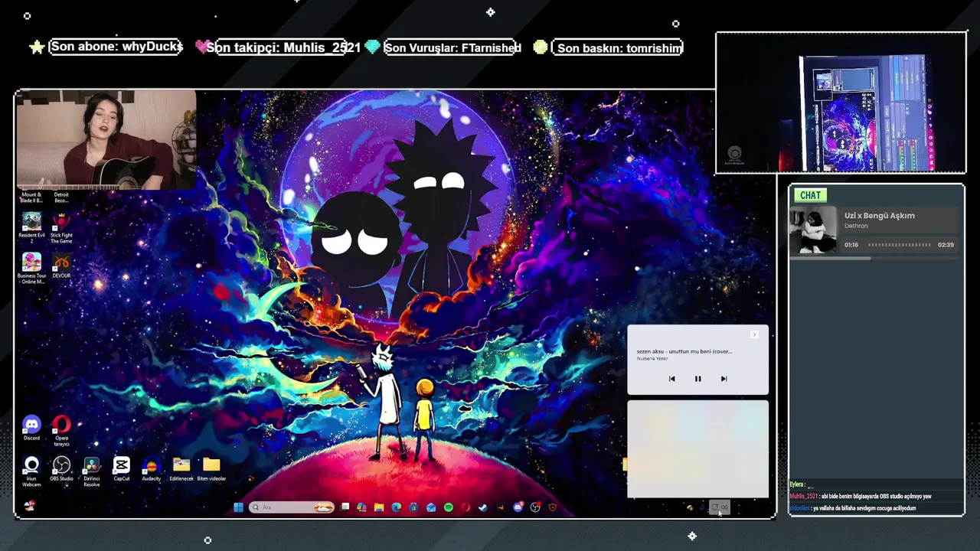Click the Dethron artist name

pyautogui.click(x=856, y=227)
